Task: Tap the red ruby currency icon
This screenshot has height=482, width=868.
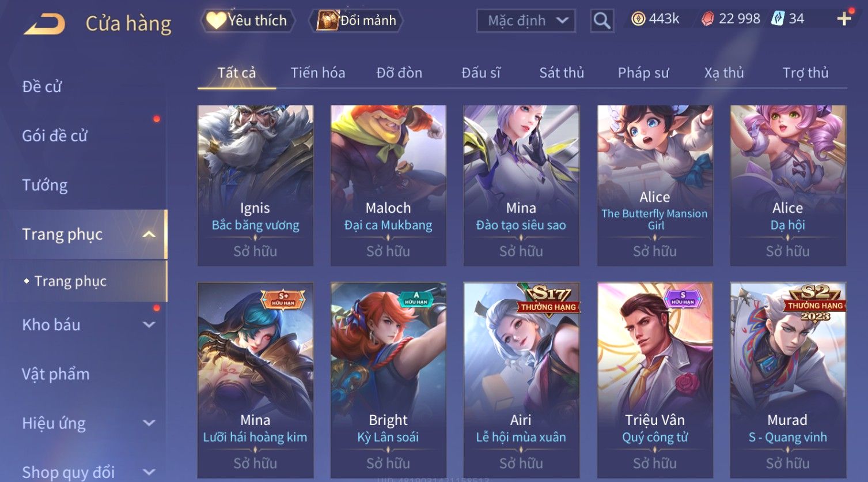Action: coord(707,19)
